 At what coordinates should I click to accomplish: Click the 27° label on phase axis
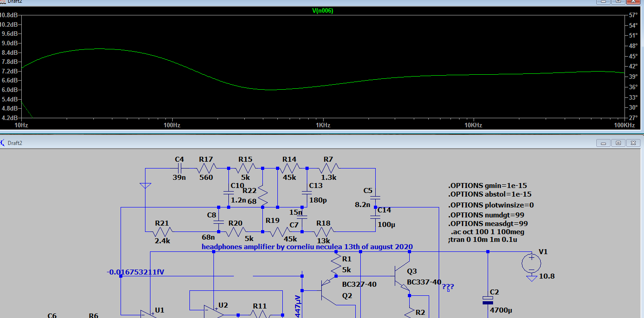(633, 118)
